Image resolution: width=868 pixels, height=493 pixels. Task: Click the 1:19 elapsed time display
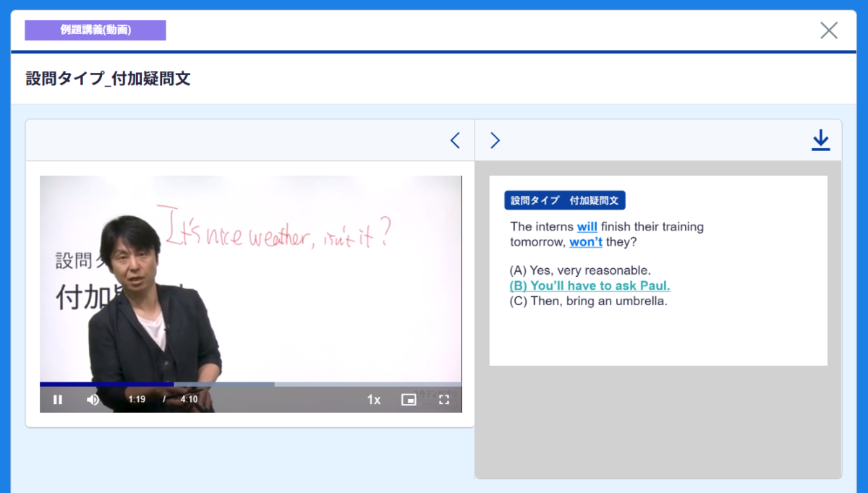coord(137,400)
